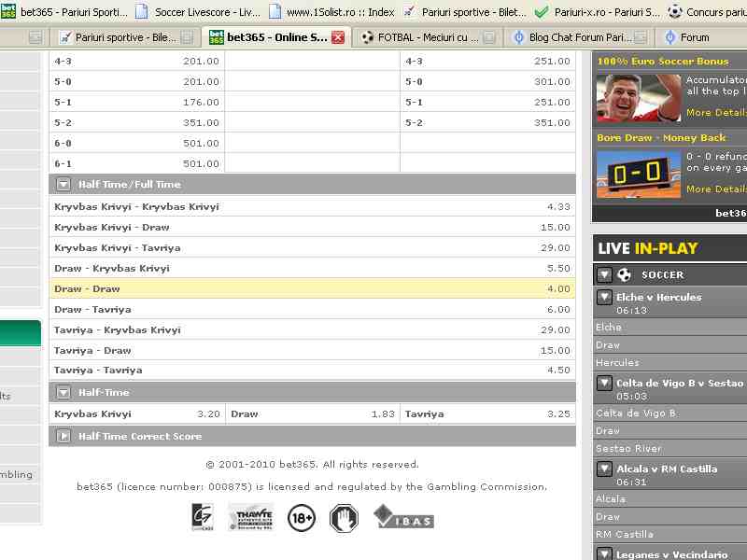Viewport: 747px width, 560px height.
Task: Click the stop-hand responsible gambling icon
Action: point(344,518)
